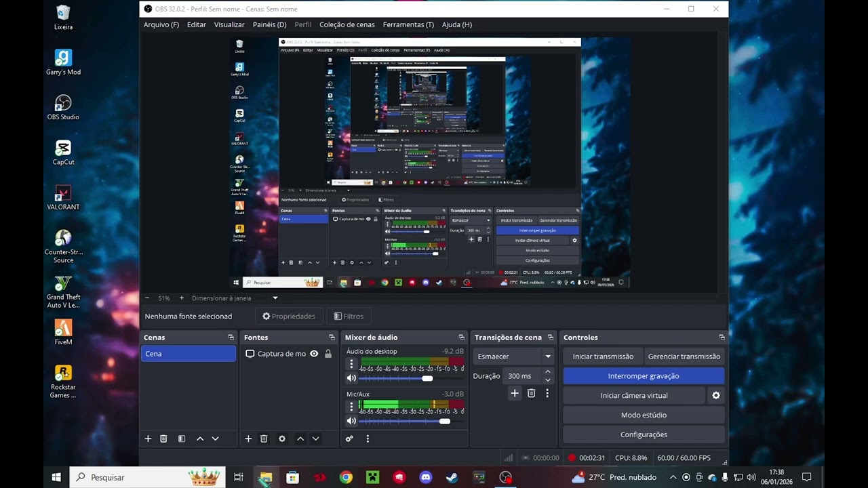The image size is (868, 488).
Task: Open Ferramentas (T) menu
Action: [x=408, y=24]
